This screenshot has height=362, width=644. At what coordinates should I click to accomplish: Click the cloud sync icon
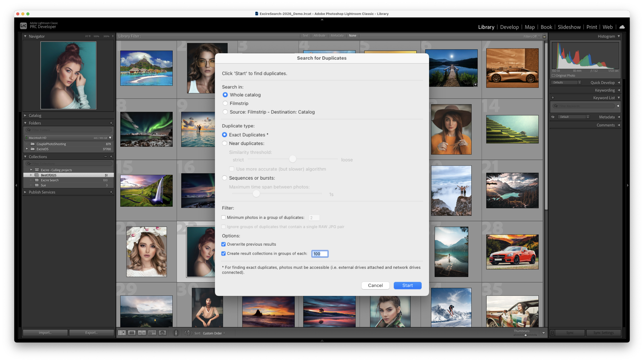622,27
